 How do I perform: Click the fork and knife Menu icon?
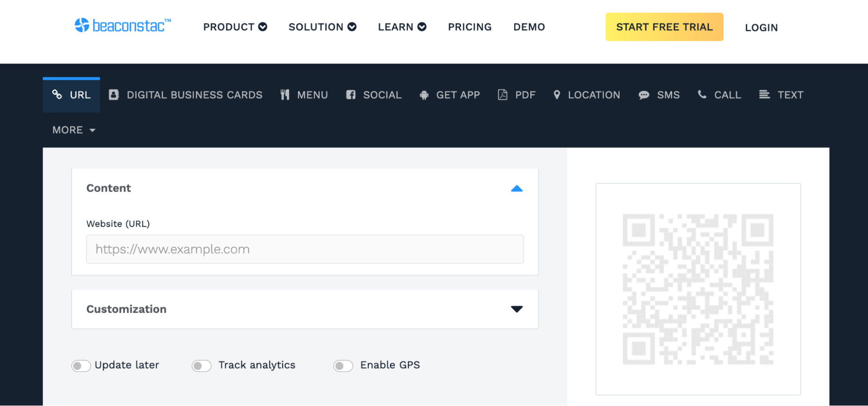click(285, 95)
